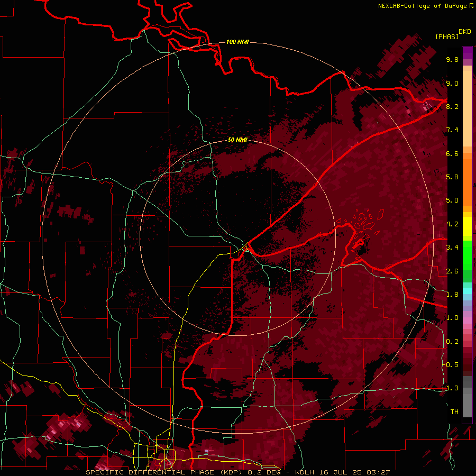Screen dimensions: 476x476
Task: Click the -1.3 scale value
Action: point(451,388)
